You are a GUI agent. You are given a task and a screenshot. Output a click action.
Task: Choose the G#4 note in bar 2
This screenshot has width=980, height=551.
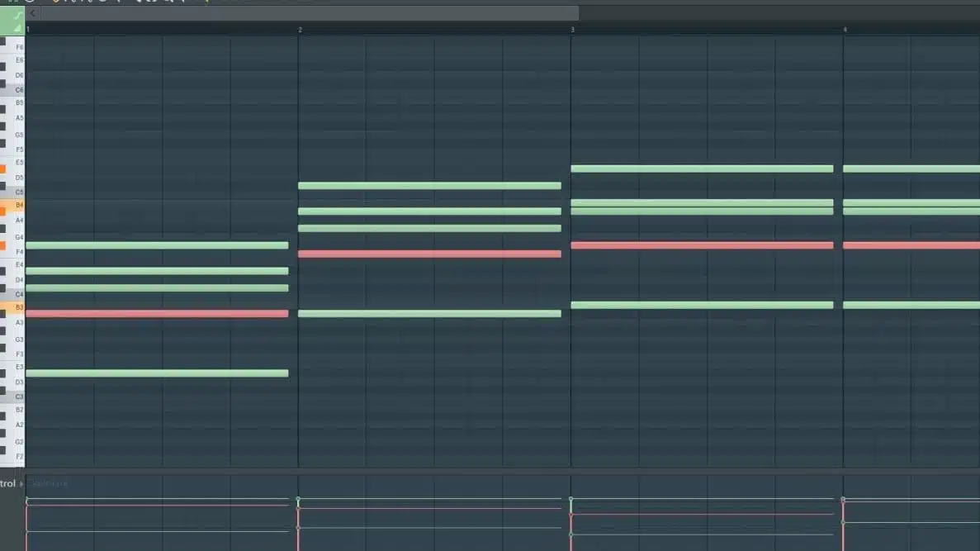[429, 228]
